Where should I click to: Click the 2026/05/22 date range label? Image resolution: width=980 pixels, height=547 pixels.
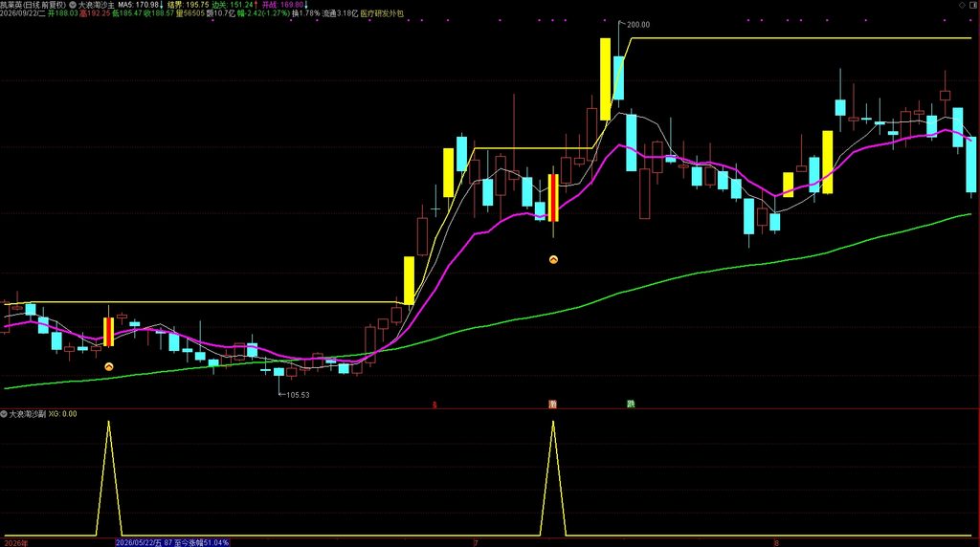[172, 542]
